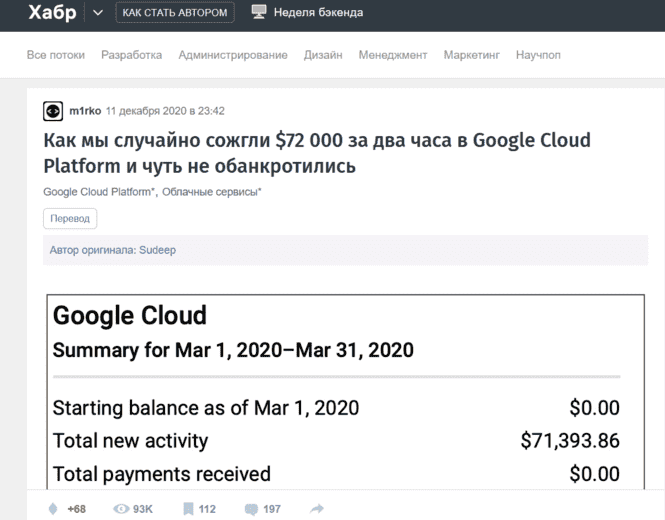Open the Администрирование stream
This screenshot has width=665, height=520.
click(x=233, y=55)
